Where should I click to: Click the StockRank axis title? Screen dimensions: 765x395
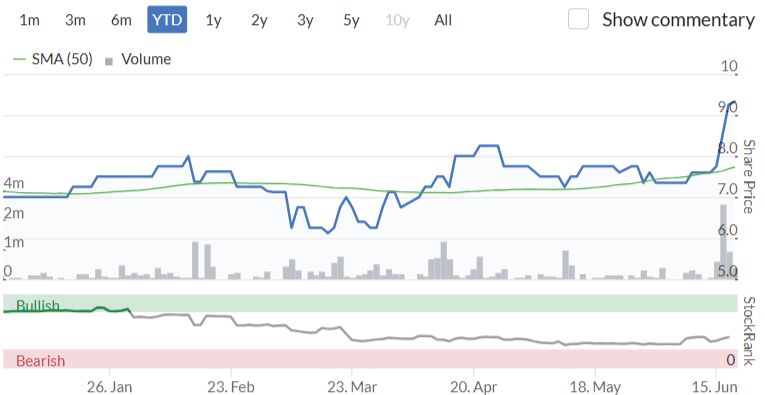(748, 331)
